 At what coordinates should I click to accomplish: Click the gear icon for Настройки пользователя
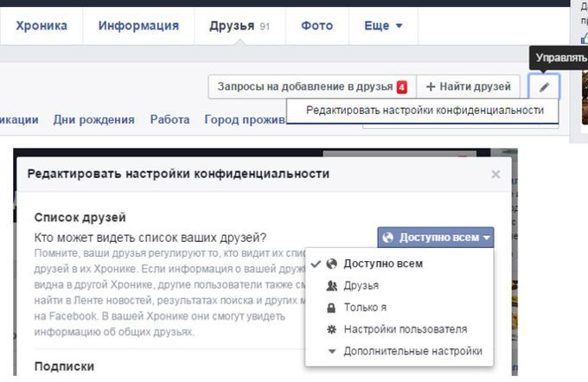(331, 329)
